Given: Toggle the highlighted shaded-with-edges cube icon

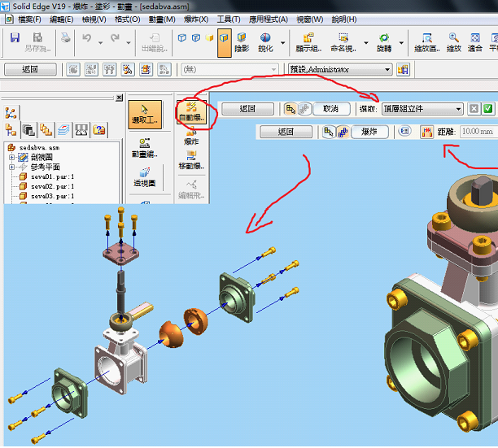Looking at the screenshot, I should coord(225,43).
